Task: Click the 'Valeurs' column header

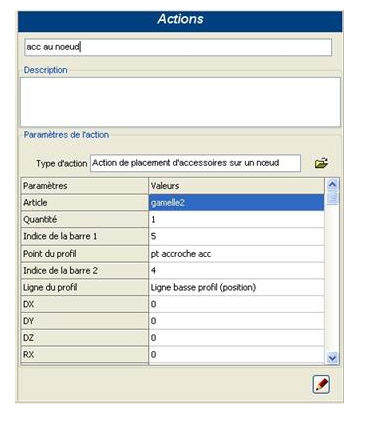Action: pyautogui.click(x=236, y=186)
